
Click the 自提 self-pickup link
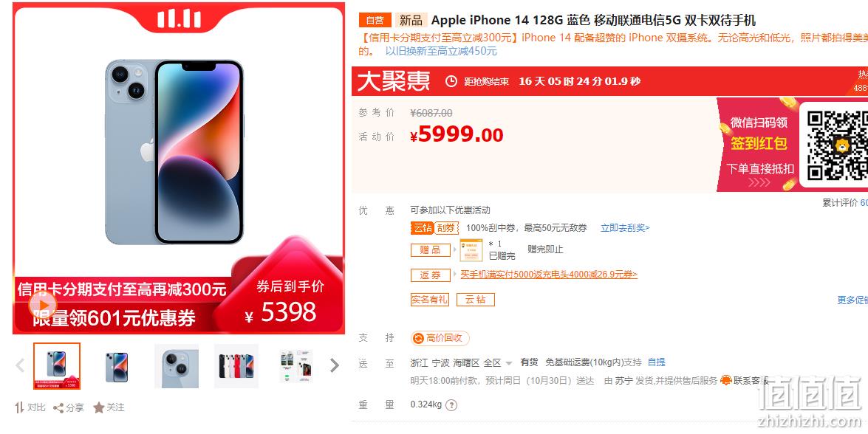(x=657, y=362)
